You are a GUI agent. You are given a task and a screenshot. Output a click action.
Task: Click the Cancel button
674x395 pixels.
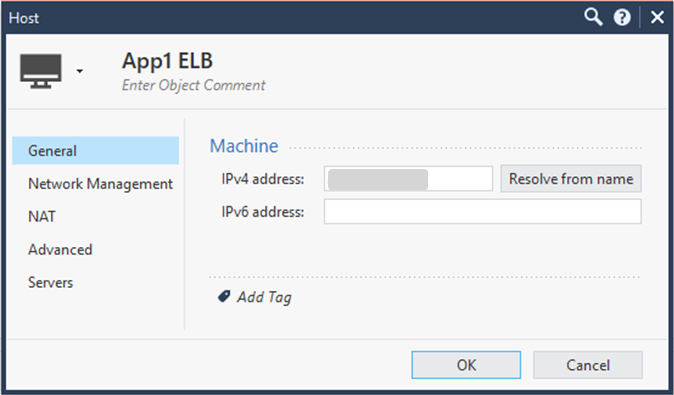588,365
